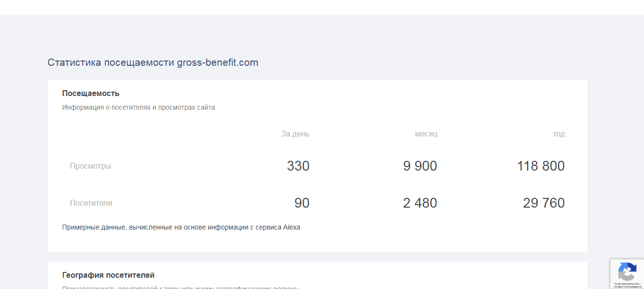Select the daily visitors value 90
The height and width of the screenshot is (289, 644).
(x=302, y=203)
